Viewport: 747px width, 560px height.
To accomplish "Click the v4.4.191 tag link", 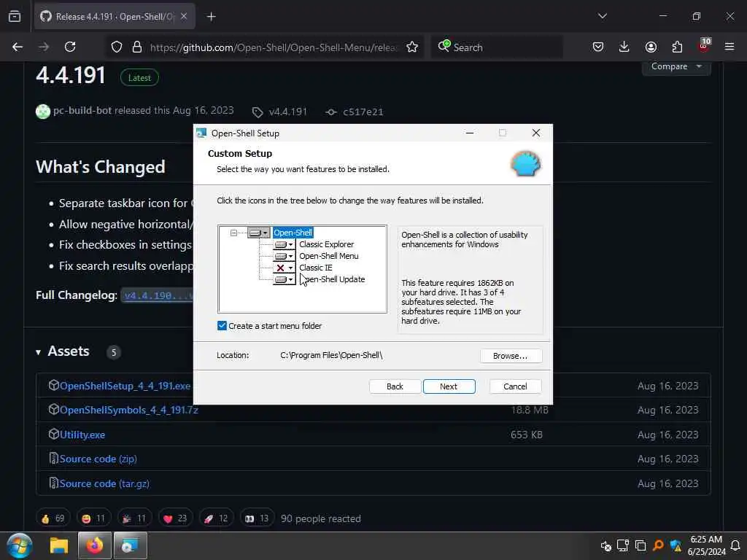I will 279,112.
